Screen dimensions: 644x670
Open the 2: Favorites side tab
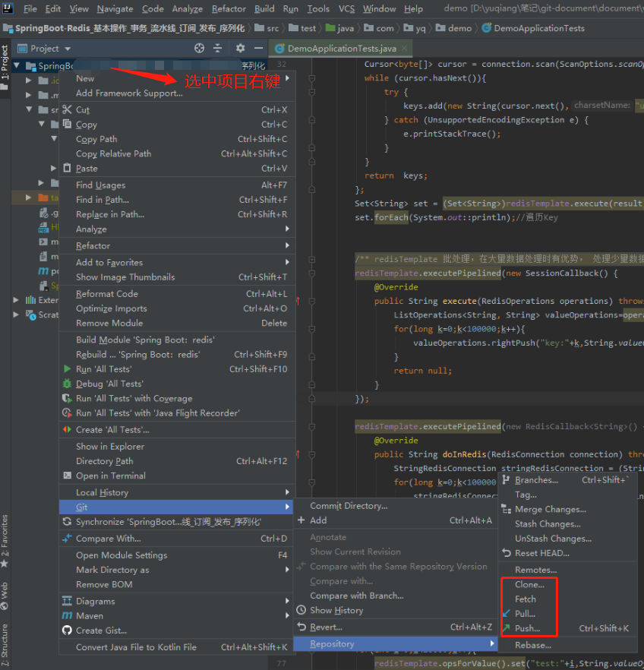(5, 541)
